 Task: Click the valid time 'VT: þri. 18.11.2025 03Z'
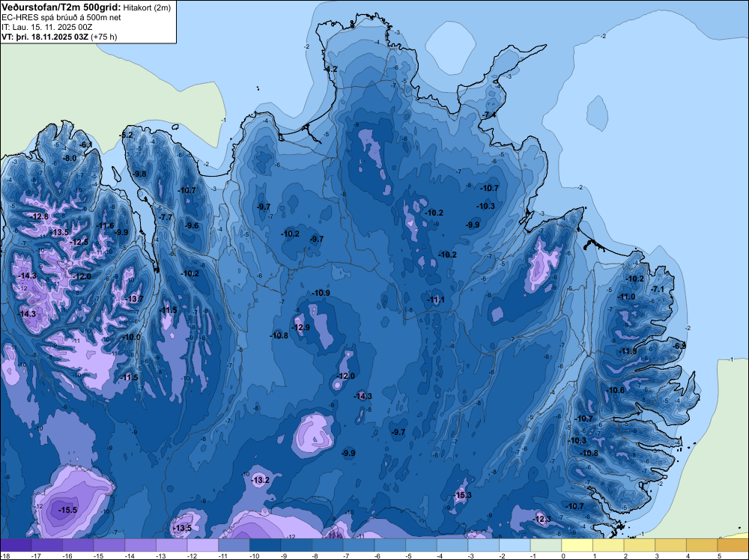[x=45, y=36]
